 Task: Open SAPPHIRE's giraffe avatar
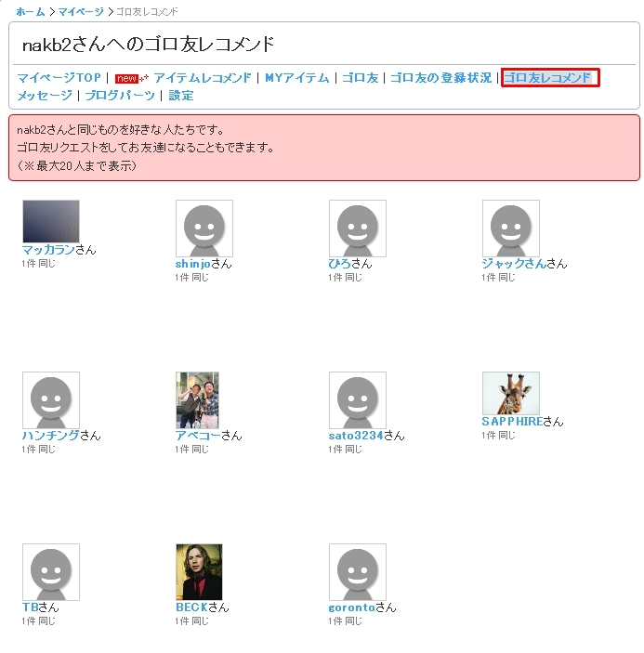[x=511, y=393]
